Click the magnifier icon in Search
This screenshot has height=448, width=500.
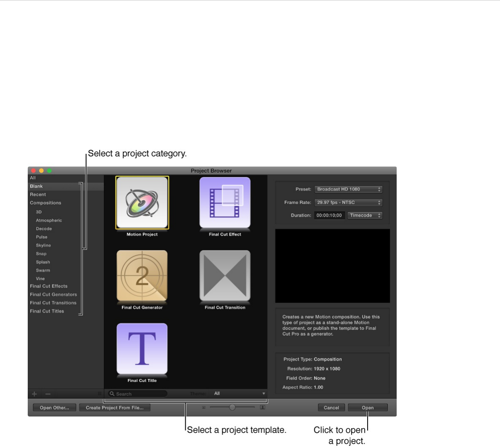pyautogui.click(x=112, y=394)
